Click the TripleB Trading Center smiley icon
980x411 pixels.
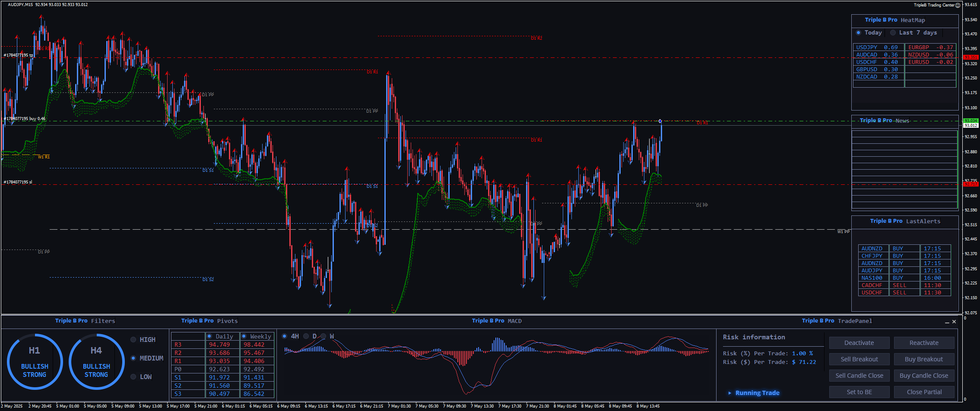958,5
